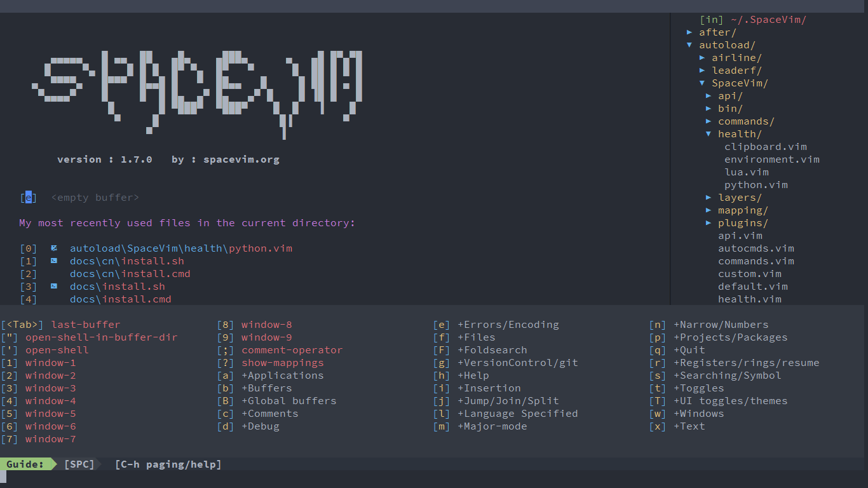Viewport: 868px width, 488px height.
Task: Open recent file docs\cn\install.cmd
Action: pos(130,274)
